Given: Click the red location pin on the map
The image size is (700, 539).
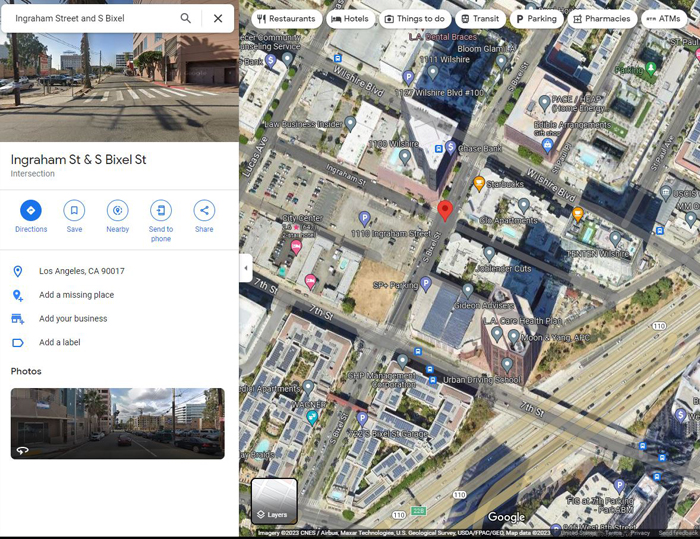Looking at the screenshot, I should (445, 210).
